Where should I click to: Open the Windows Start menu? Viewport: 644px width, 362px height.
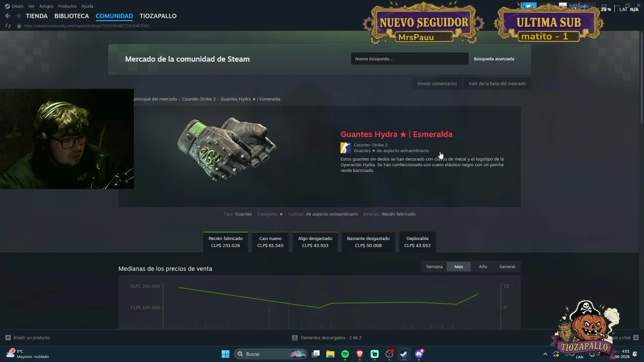coord(225,354)
